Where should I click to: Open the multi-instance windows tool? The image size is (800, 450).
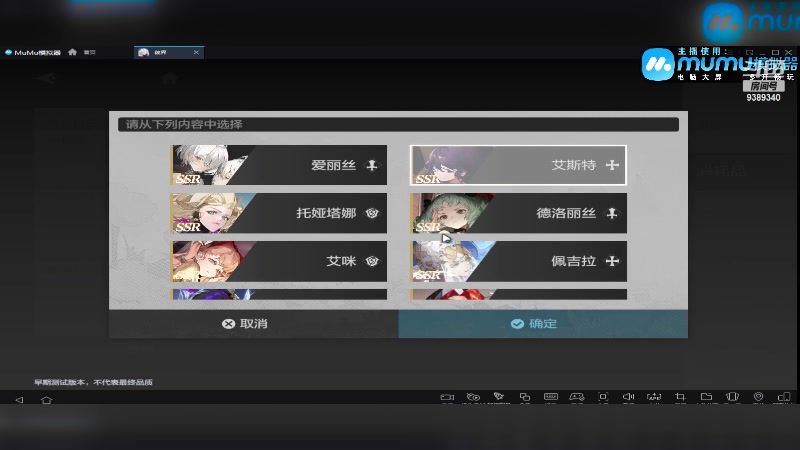pos(525,397)
